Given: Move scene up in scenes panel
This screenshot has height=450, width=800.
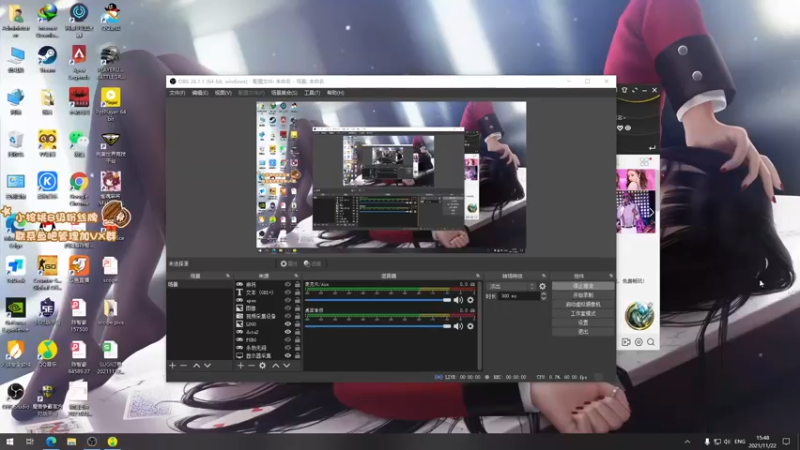Looking at the screenshot, I should coord(196,365).
